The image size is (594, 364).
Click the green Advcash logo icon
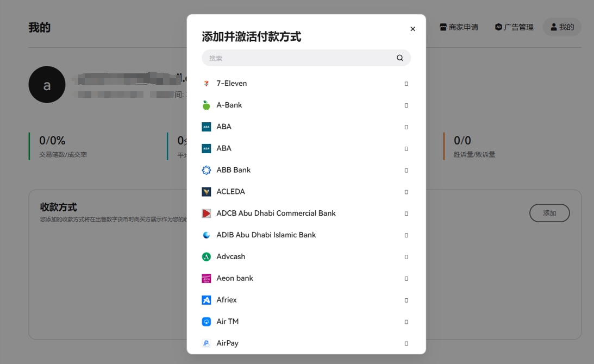(x=206, y=256)
